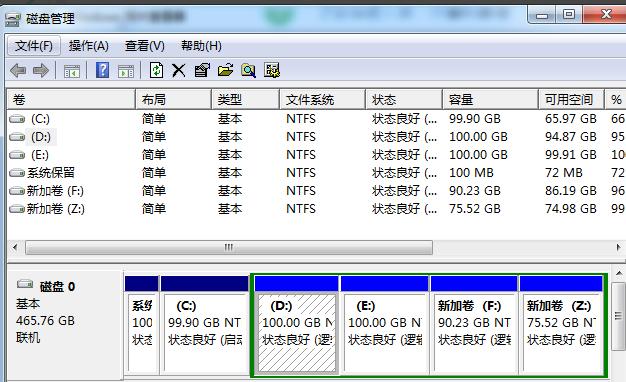This screenshot has height=382, width=626.
Task: Click the Disk Management title bar icon
Action: (x=13, y=19)
